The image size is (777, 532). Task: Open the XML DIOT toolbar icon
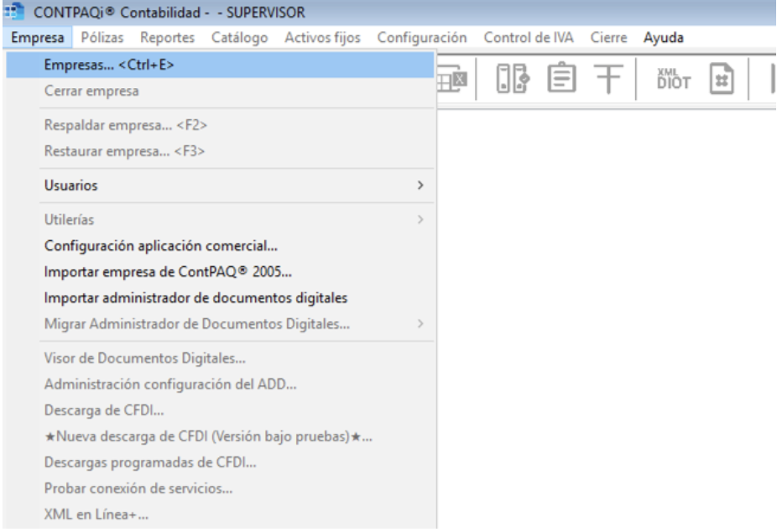(674, 79)
